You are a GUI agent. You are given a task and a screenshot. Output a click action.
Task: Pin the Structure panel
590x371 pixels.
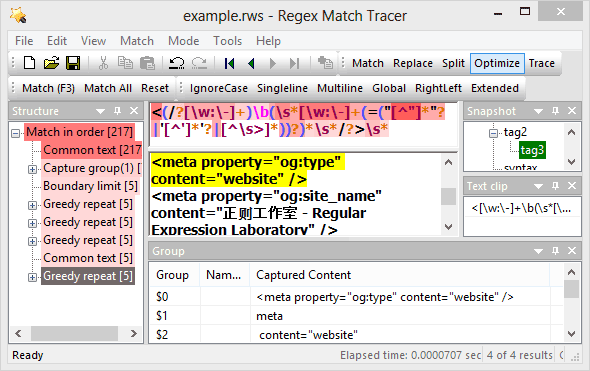(x=117, y=111)
